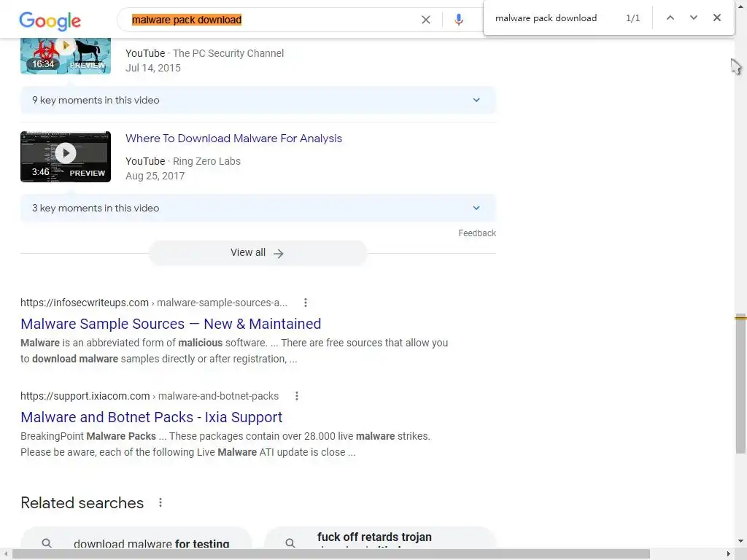
Task: Click the vertical scrollbar thumb
Action: [x=740, y=384]
